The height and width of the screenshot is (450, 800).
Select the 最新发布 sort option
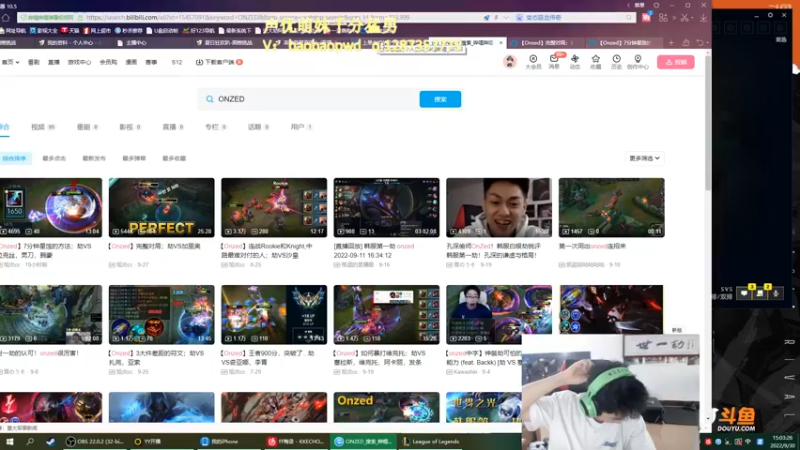(x=94, y=159)
